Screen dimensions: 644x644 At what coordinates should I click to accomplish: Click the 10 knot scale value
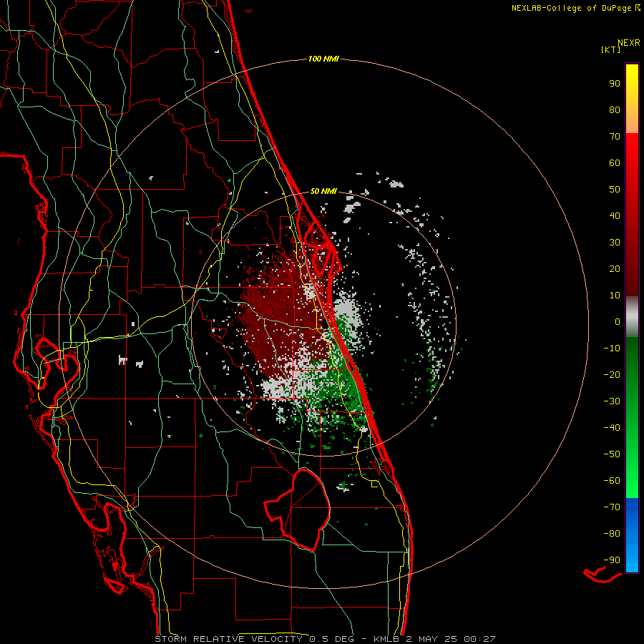(615, 295)
